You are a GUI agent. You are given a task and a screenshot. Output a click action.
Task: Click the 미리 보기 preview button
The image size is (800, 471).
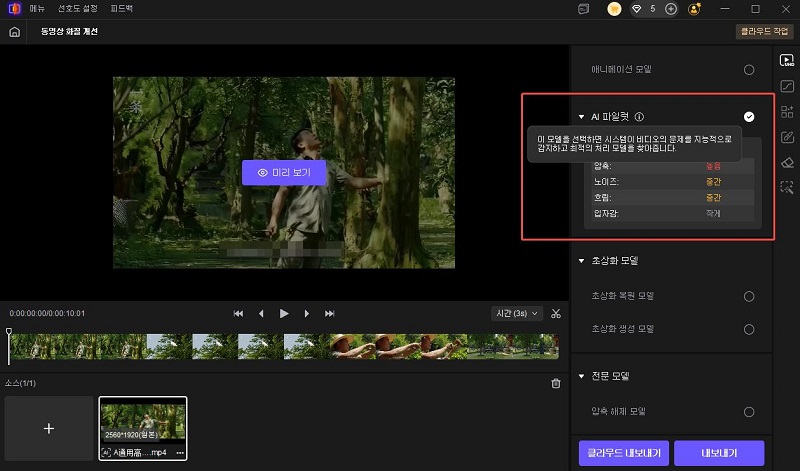click(284, 172)
